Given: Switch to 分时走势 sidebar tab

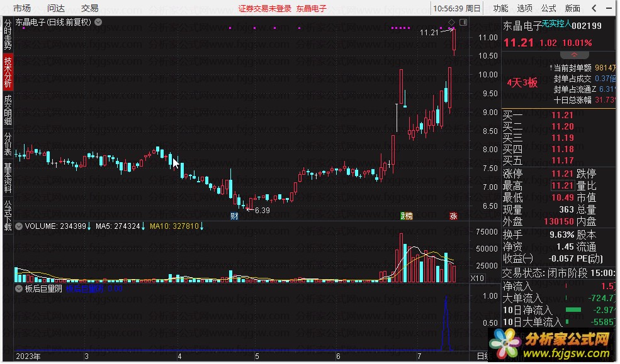Looking at the screenshot, I should 8,35.
